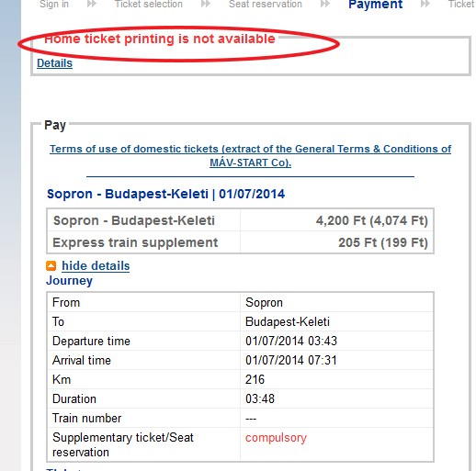Click the arrow icon after Payment
This screenshot has width=476, height=471.
click(x=425, y=4)
